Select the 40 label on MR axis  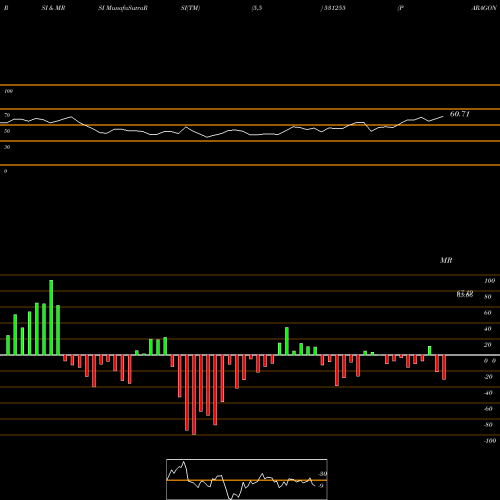(x=488, y=329)
